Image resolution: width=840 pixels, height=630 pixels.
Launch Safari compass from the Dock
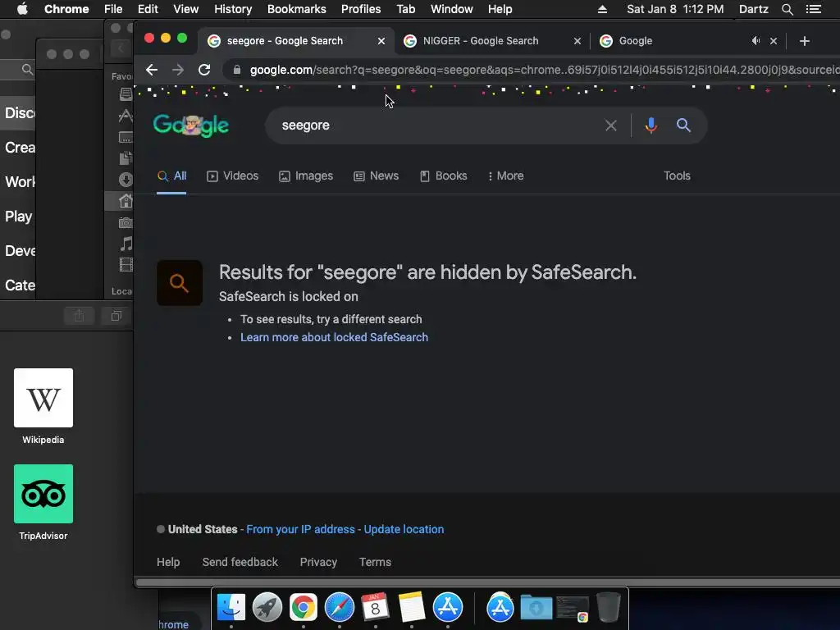pyautogui.click(x=339, y=608)
